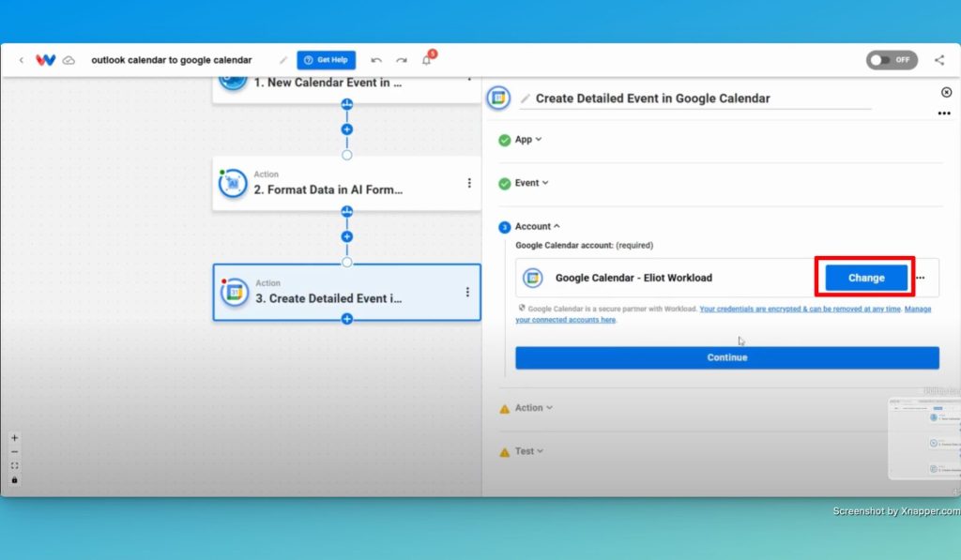
Task: Change the Google Calendar account
Action: tap(866, 278)
